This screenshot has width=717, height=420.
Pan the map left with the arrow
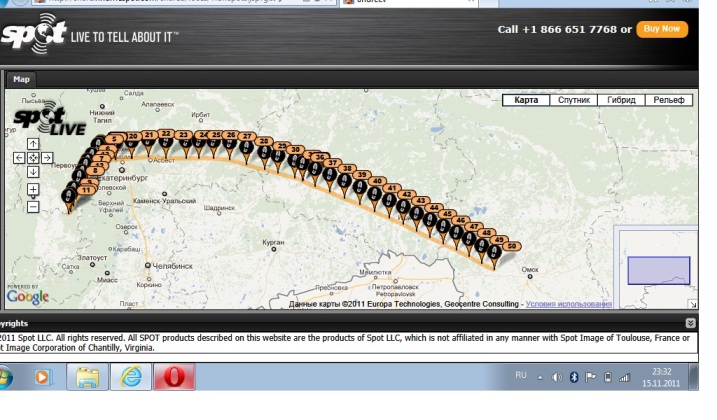[x=19, y=158]
